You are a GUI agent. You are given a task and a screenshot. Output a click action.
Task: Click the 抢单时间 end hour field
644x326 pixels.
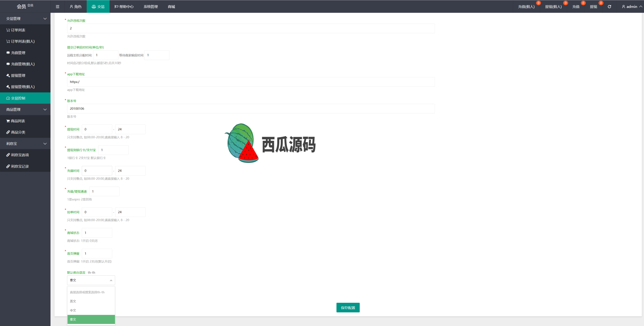(x=130, y=212)
